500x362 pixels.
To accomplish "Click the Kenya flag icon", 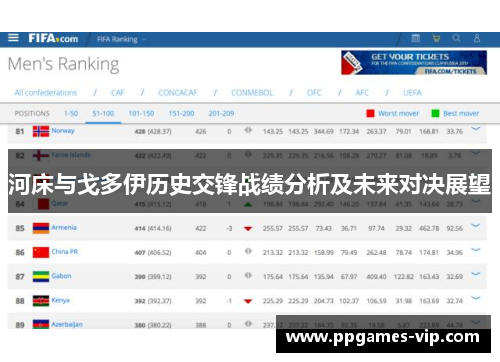I will 41,301.
